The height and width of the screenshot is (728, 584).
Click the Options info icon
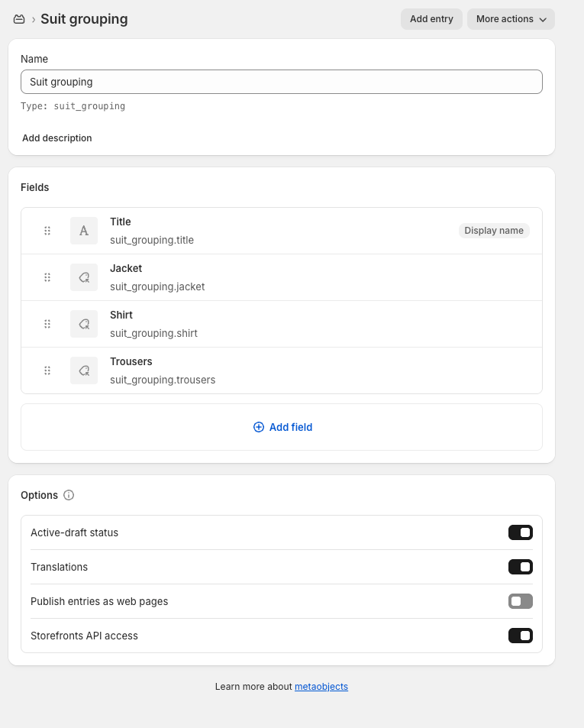point(69,495)
